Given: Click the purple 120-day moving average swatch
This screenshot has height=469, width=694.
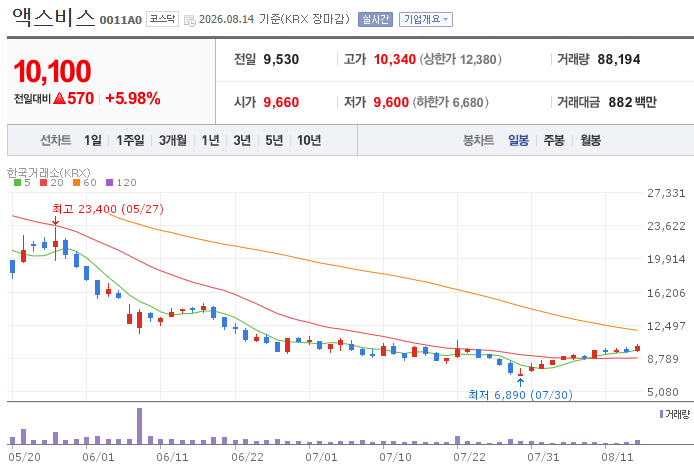Looking at the screenshot, I should pos(110,182).
